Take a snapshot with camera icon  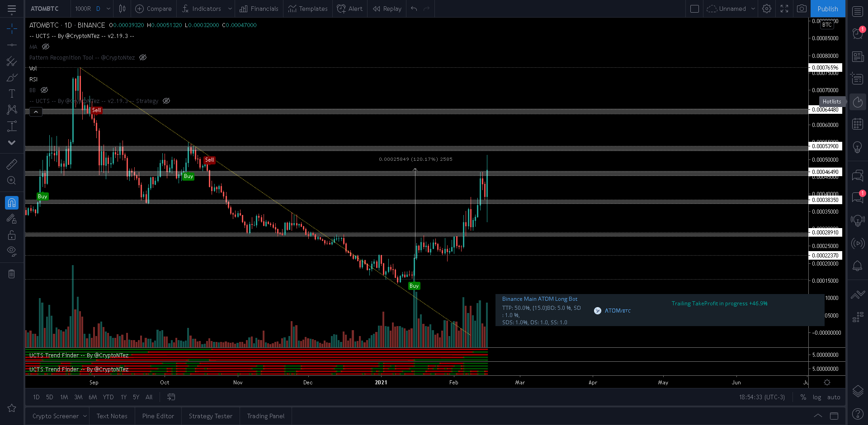click(802, 9)
